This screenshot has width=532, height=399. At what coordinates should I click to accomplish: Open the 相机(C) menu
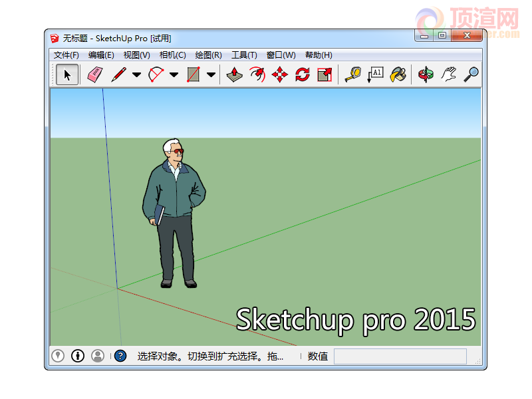point(173,55)
